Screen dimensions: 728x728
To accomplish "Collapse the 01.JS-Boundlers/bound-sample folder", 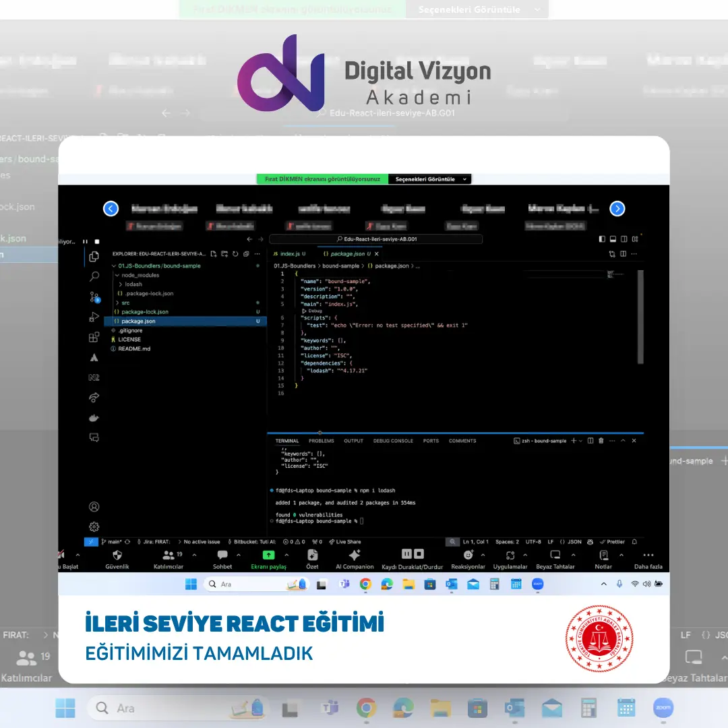I will click(x=114, y=266).
